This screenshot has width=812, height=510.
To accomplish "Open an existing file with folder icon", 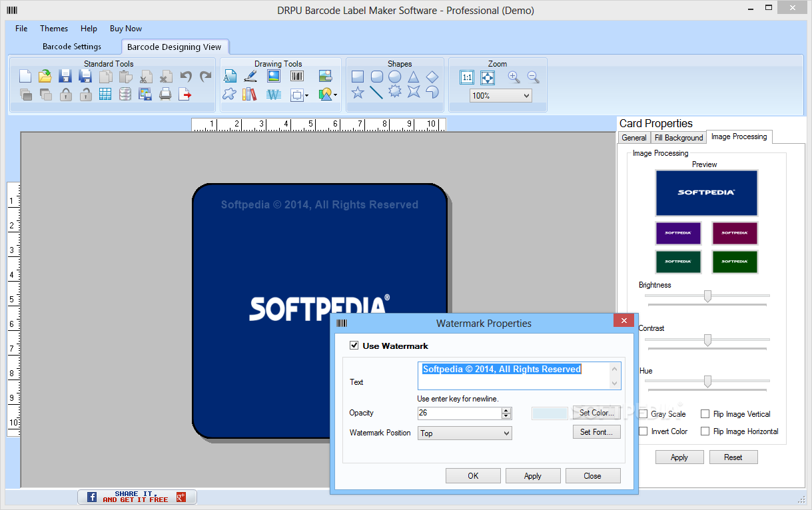I will click(x=45, y=77).
